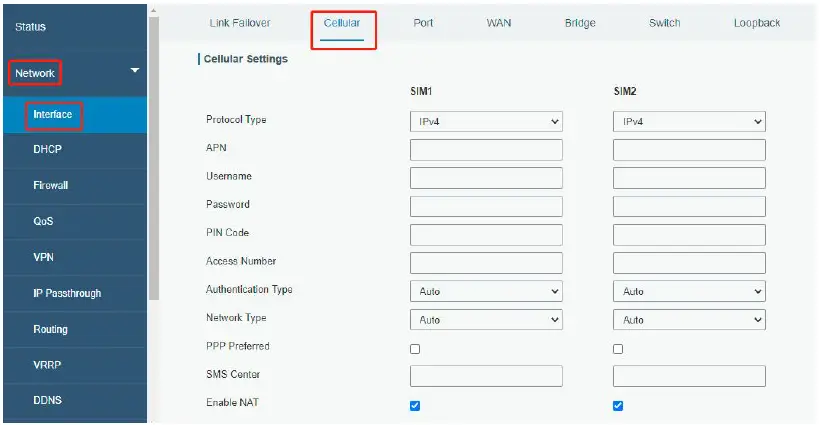Image resolution: width=820 pixels, height=425 pixels.
Task: Open SIM2 Authentication Type dropdown
Action: click(689, 292)
